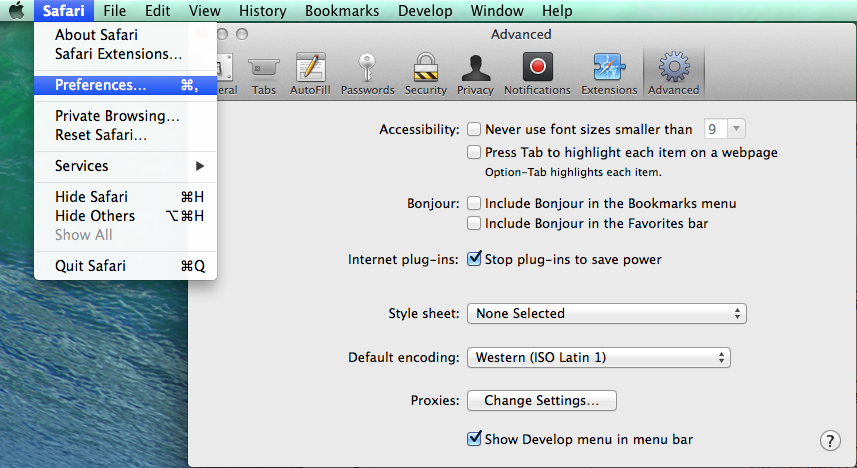Viewport: 857px width, 468px height.
Task: Click the Safari menu bar item
Action: click(x=63, y=10)
